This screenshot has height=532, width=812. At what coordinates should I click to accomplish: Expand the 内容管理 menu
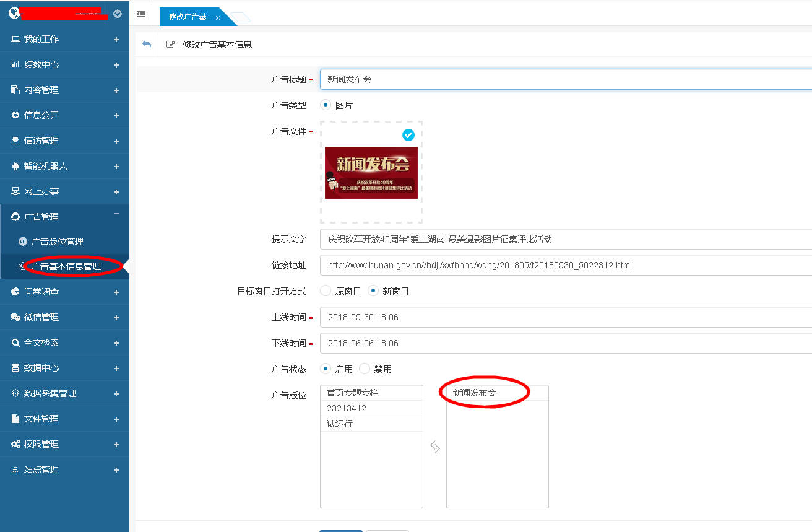click(116, 90)
